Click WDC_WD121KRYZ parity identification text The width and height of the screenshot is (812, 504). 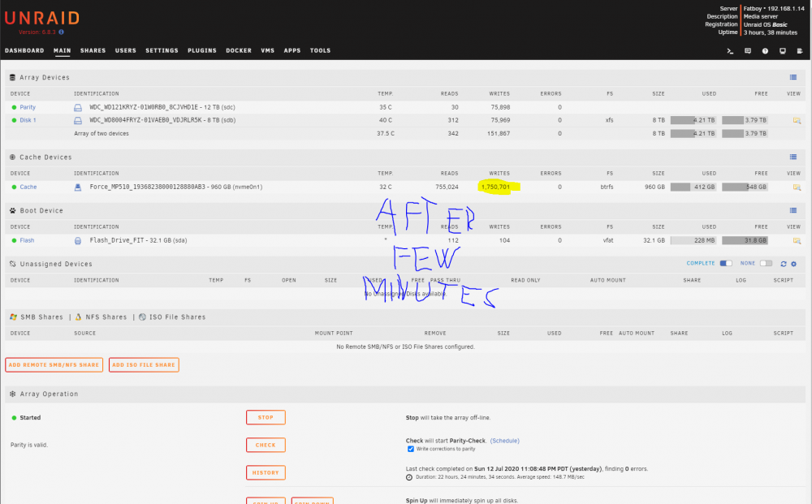point(162,107)
